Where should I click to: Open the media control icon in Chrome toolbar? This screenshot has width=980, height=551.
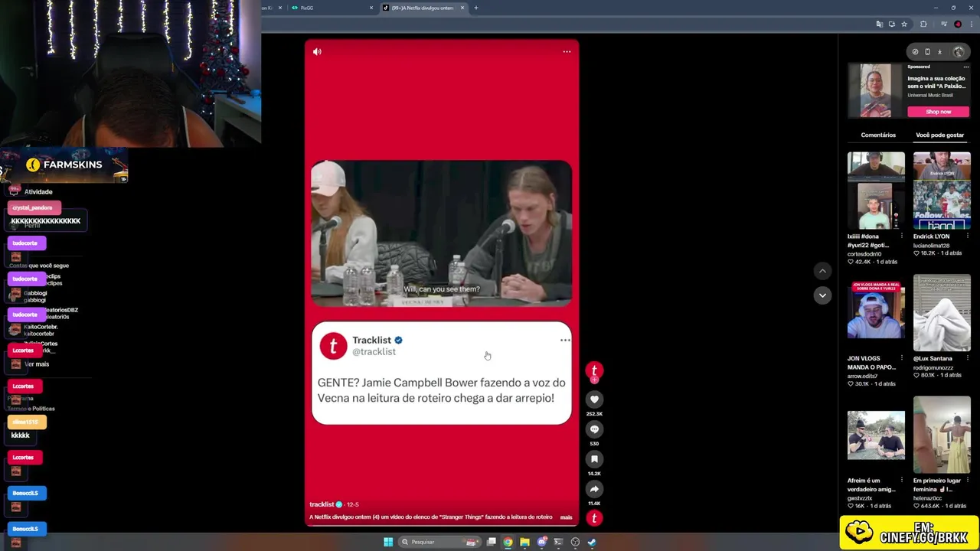945,24
